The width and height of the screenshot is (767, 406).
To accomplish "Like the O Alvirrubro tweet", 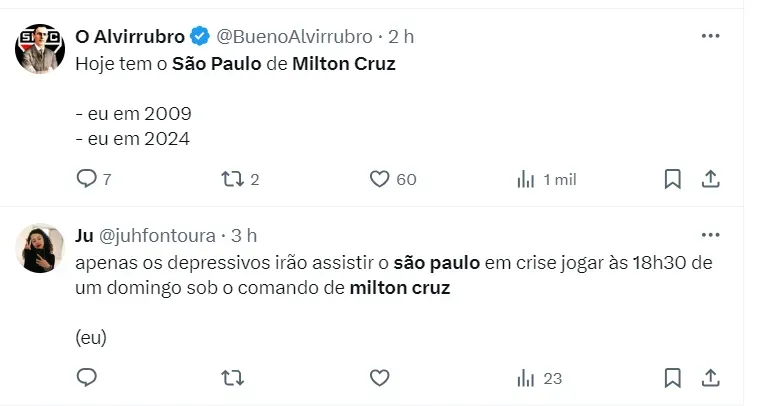I will click(379, 179).
